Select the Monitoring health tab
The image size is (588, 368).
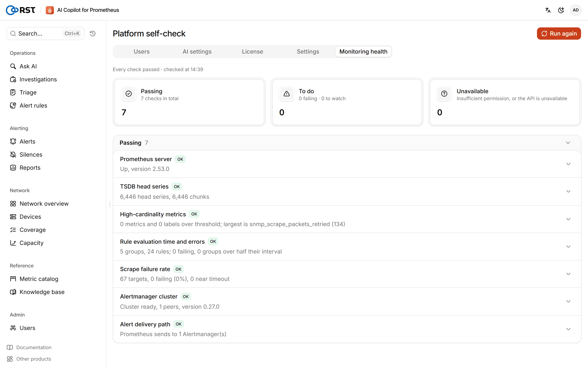tap(363, 52)
